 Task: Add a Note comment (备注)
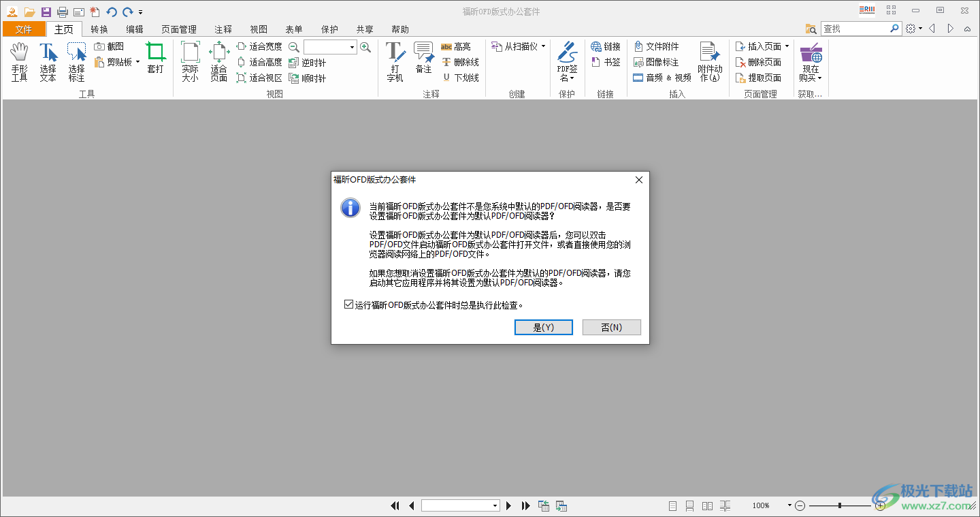(423, 58)
